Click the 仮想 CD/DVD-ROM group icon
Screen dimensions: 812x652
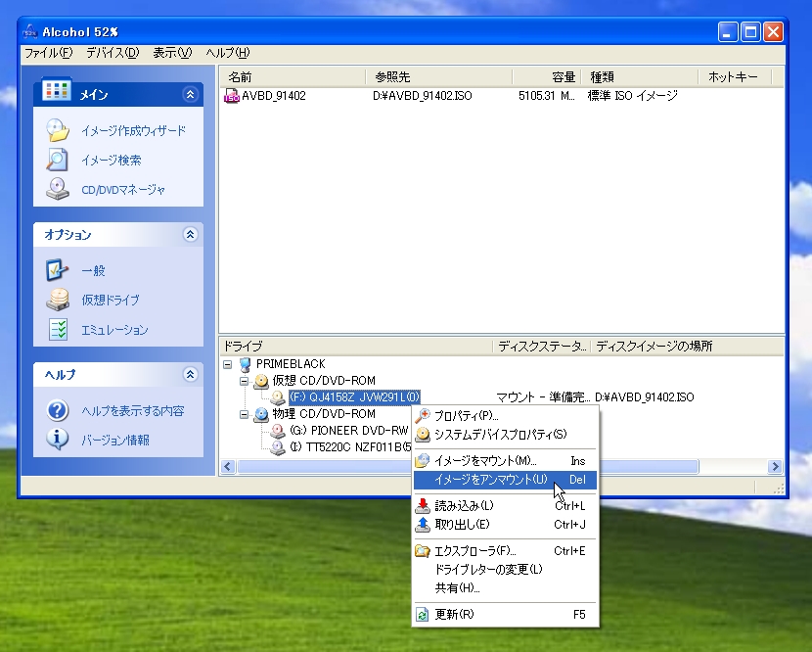click(261, 381)
